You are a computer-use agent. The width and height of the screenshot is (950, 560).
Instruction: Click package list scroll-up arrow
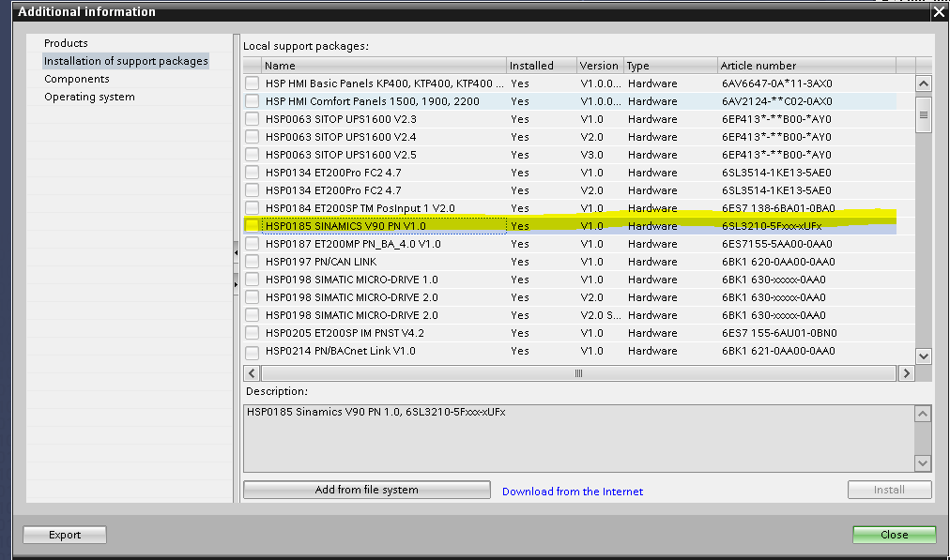pos(924,83)
